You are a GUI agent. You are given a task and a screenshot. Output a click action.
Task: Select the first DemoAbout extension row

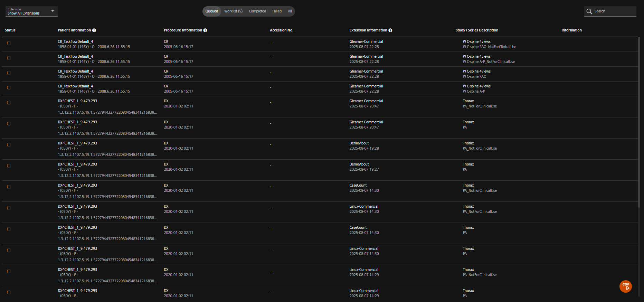tap(359, 145)
